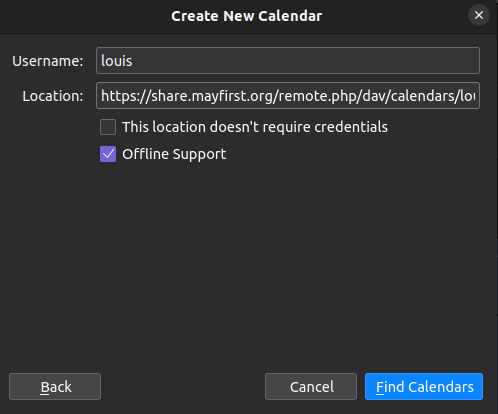Viewport: 498px width, 414px height.
Task: Uncheck the Offline Support checkbox
Action: click(108, 154)
